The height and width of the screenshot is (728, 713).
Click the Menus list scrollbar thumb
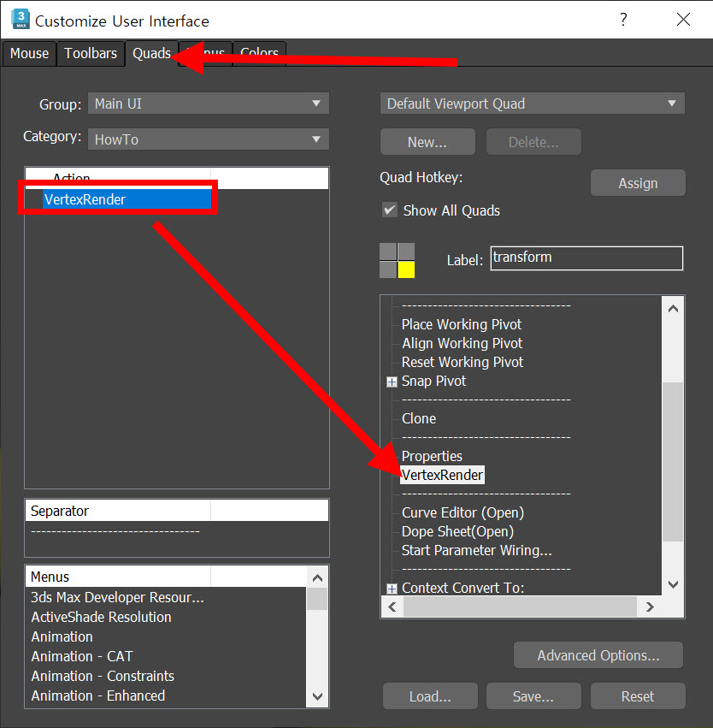317,599
